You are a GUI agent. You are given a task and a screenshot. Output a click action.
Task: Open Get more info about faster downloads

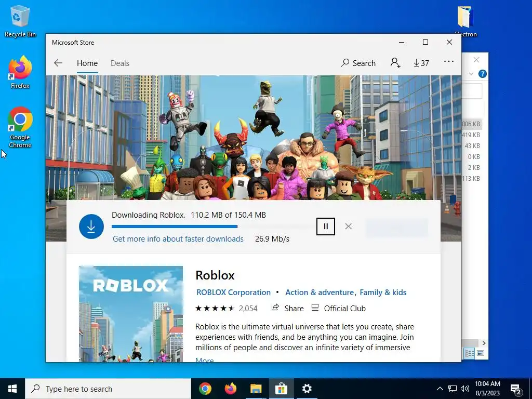tap(178, 239)
